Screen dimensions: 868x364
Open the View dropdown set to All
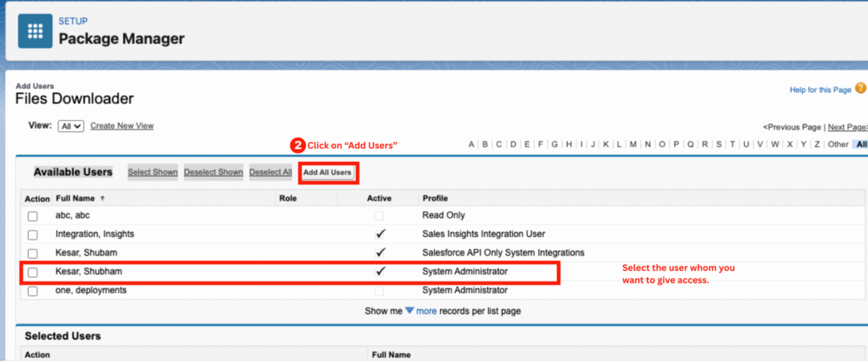pyautogui.click(x=71, y=126)
